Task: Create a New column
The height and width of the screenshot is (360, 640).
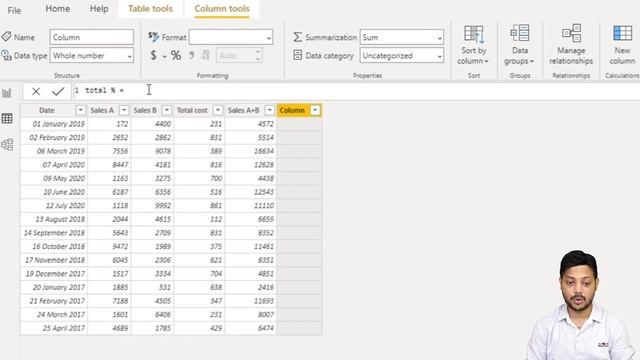Action: 622,44
